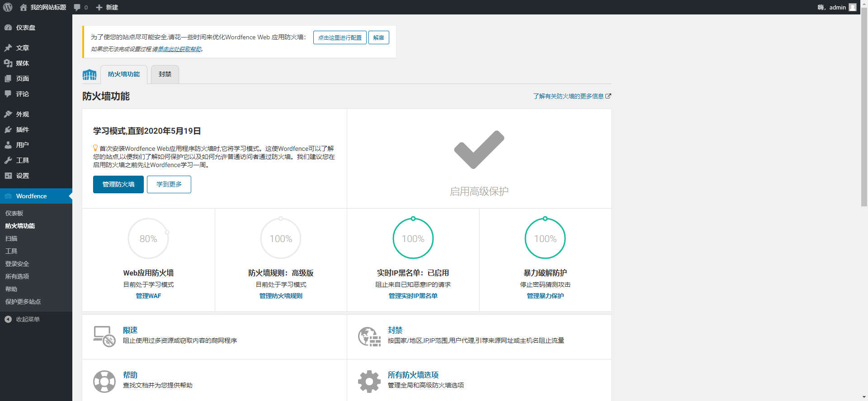Screen dimensions: 868x401
Task: Open the 限速 heading link
Action: pos(130,330)
